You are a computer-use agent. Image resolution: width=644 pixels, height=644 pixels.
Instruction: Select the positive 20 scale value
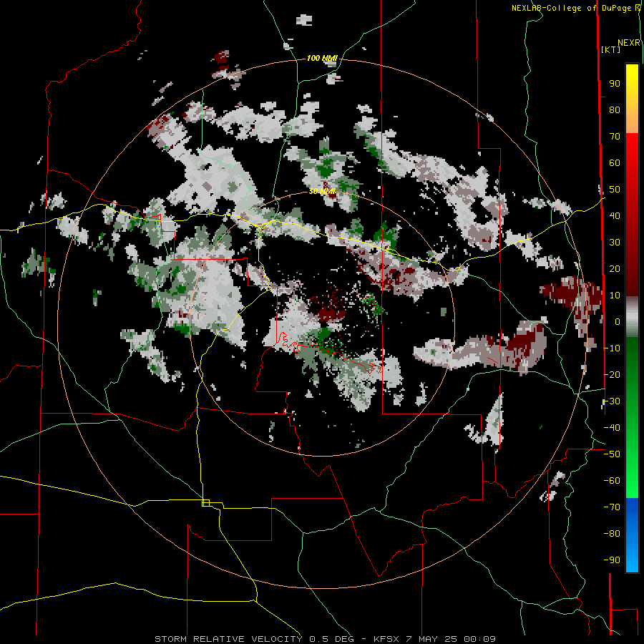pyautogui.click(x=615, y=269)
